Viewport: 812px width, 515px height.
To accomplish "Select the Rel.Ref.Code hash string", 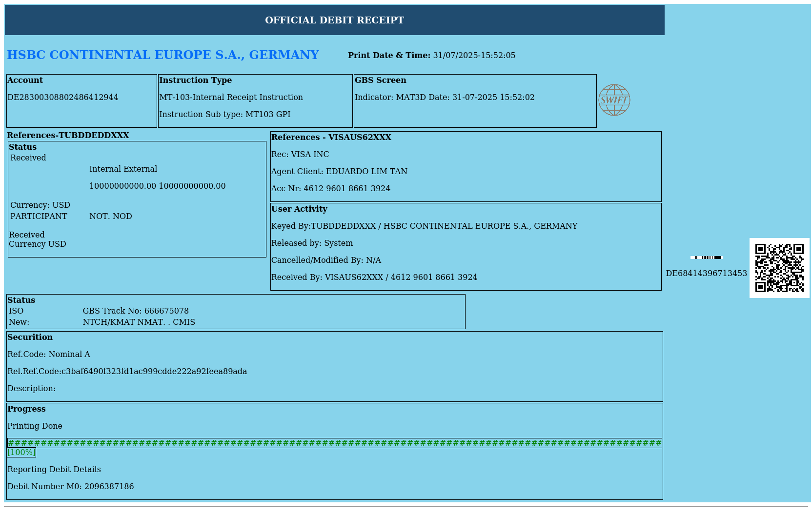I will tap(154, 372).
